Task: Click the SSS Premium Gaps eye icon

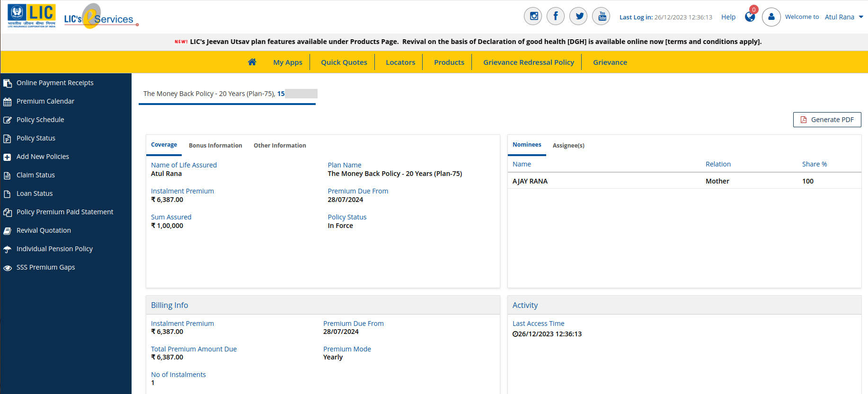Action: tap(7, 268)
